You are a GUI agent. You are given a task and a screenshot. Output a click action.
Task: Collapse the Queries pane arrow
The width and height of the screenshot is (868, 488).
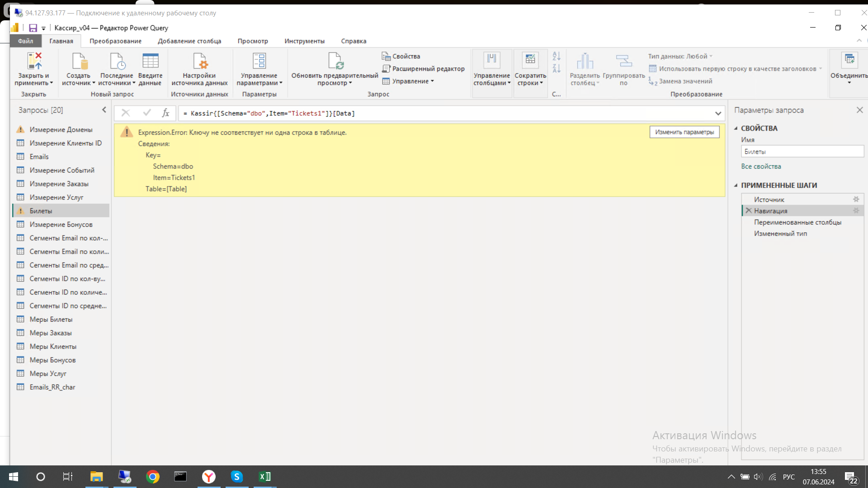(104, 110)
